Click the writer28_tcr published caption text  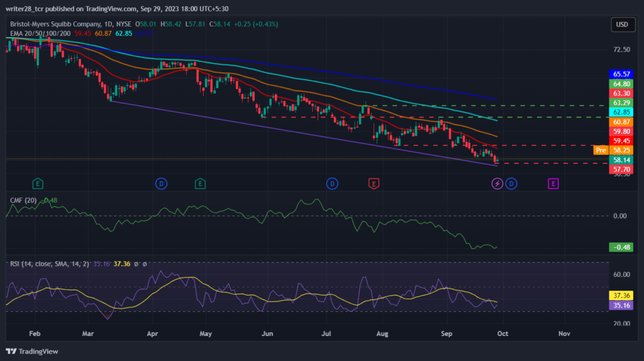click(117, 9)
